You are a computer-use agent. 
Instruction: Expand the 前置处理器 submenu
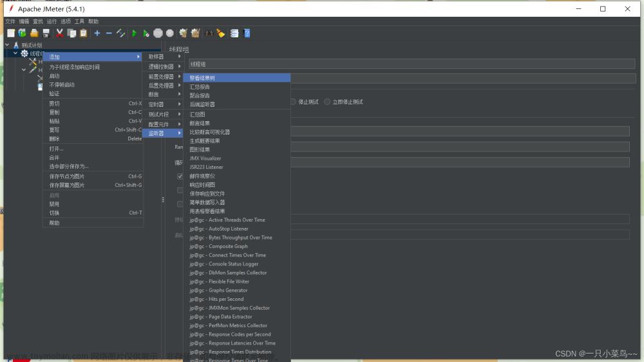click(163, 77)
